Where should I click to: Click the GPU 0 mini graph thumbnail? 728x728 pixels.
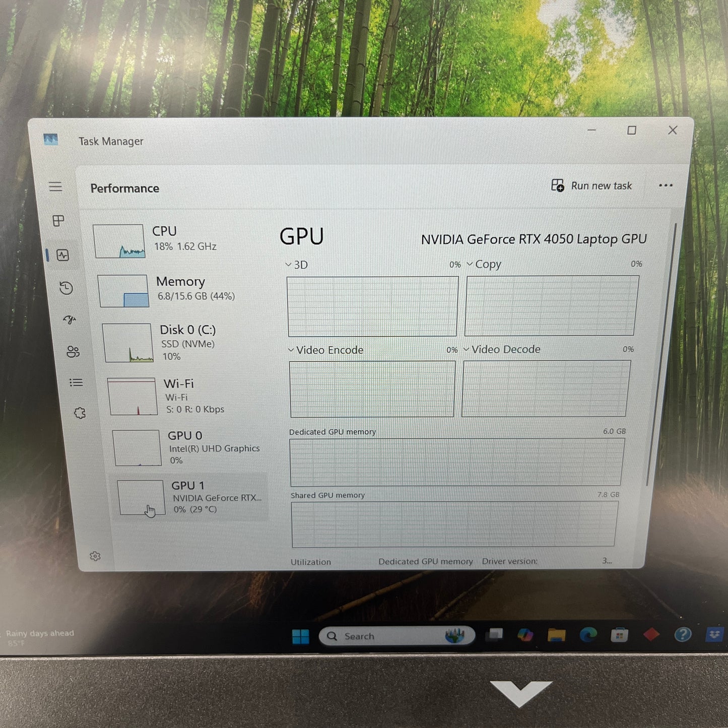[137, 448]
